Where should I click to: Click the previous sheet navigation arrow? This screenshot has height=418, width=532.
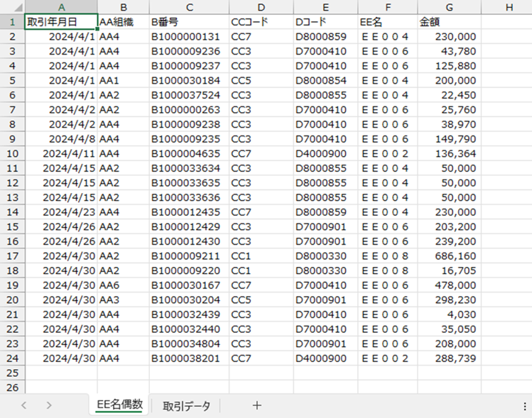pyautogui.click(x=24, y=406)
